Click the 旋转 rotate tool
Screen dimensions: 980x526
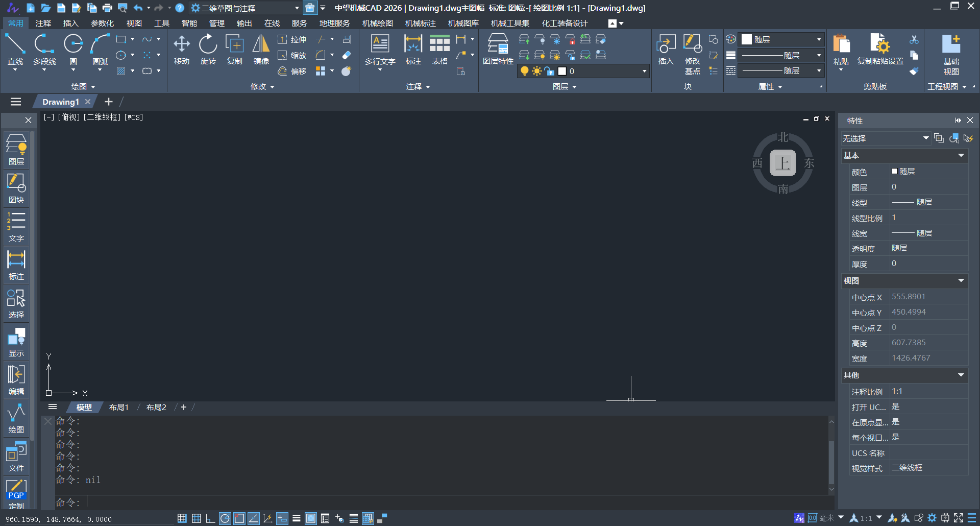point(208,50)
